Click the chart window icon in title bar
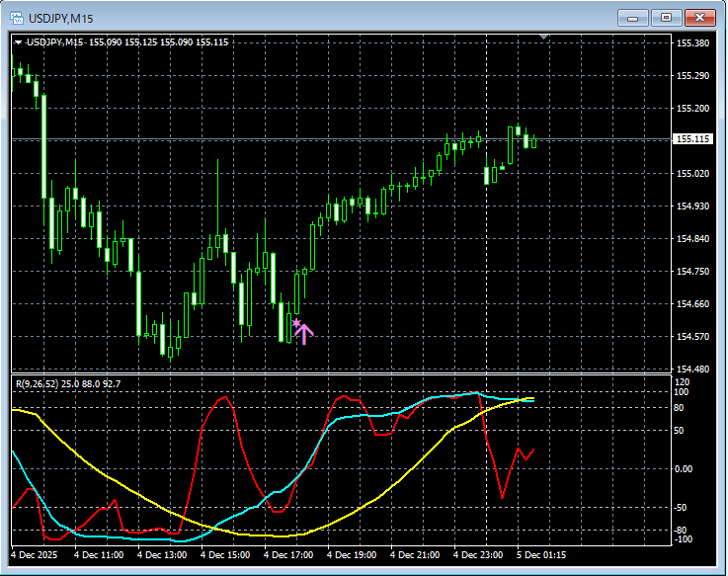 pos(17,17)
